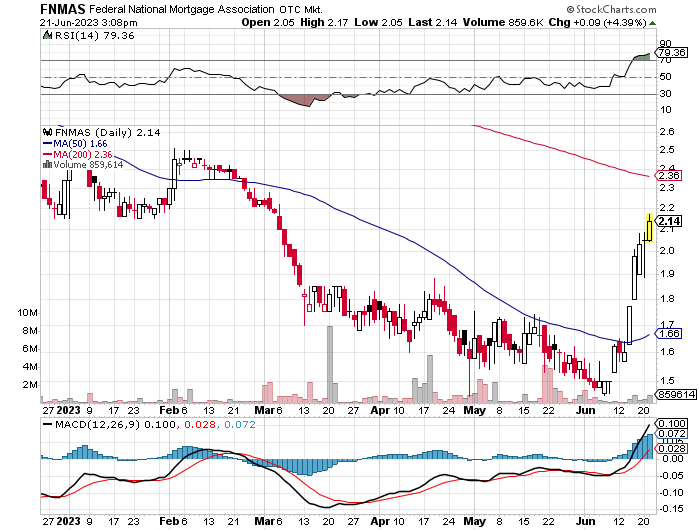The image size is (700, 530).
Task: Click the 0.028 red signal value tag
Action: pyautogui.click(x=671, y=448)
